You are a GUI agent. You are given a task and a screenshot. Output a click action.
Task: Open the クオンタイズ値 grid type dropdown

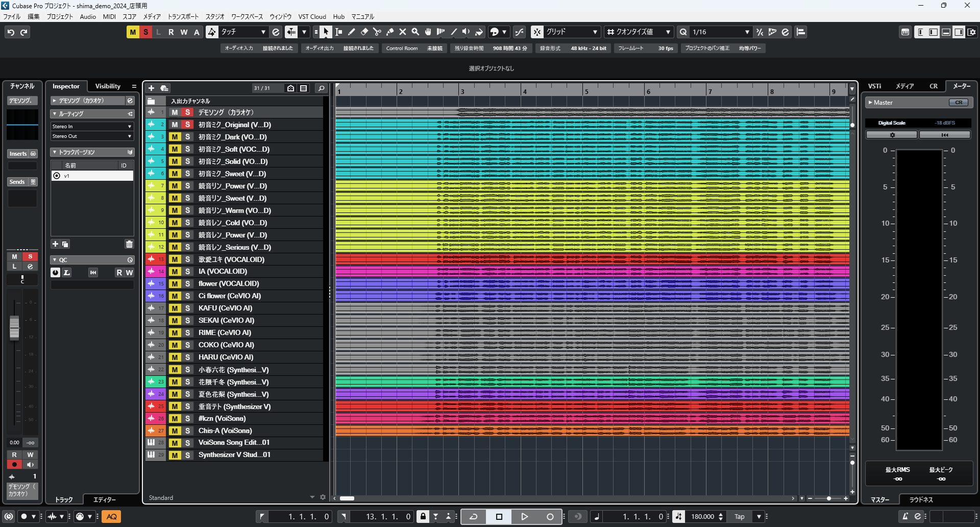(639, 32)
